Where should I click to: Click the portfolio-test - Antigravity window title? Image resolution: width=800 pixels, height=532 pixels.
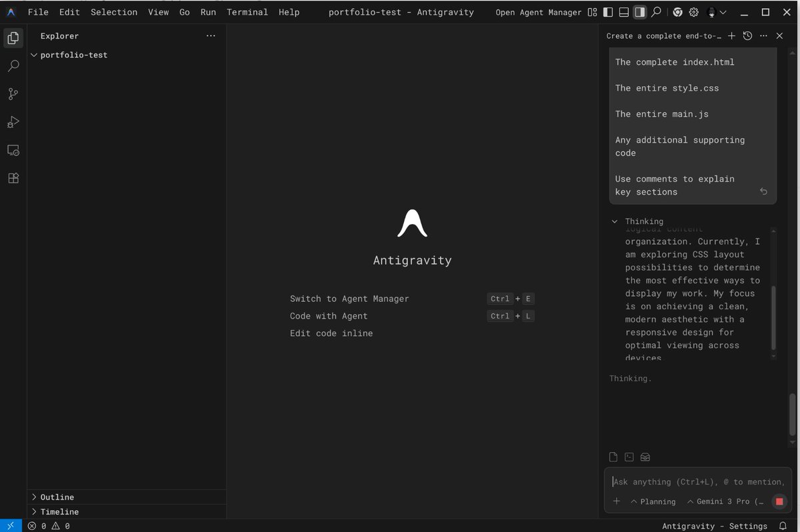click(x=401, y=13)
